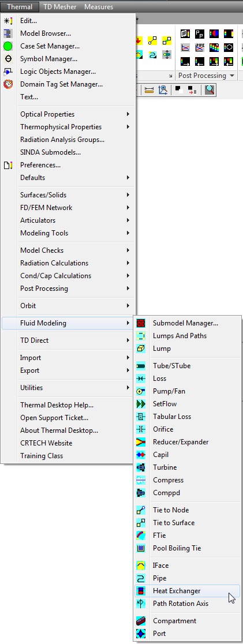Click the Case Set Manager green circle icon
This screenshot has height=644, width=243.
(x=8, y=46)
